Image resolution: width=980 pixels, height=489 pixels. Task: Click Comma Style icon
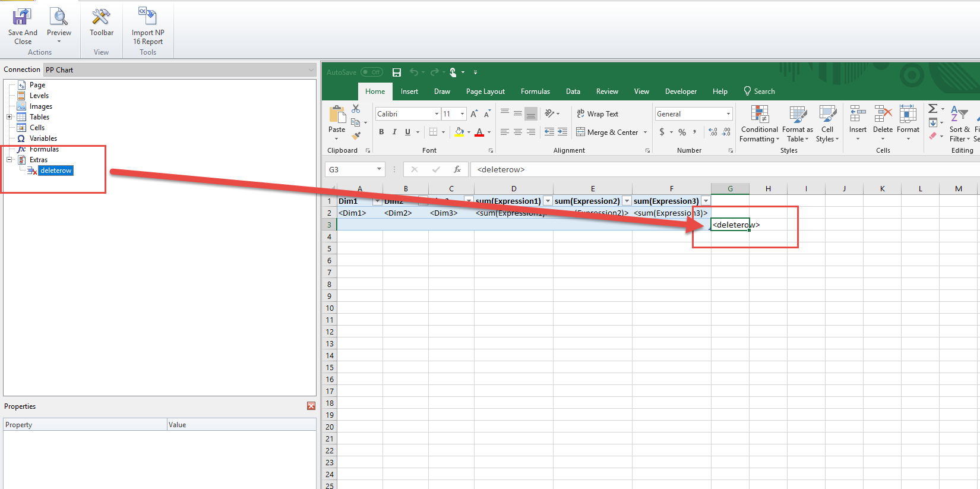(694, 132)
